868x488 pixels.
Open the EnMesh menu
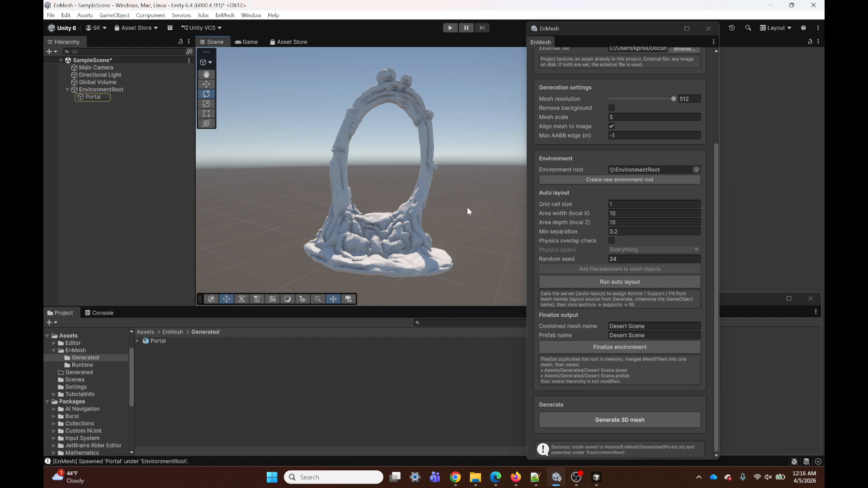pos(225,15)
